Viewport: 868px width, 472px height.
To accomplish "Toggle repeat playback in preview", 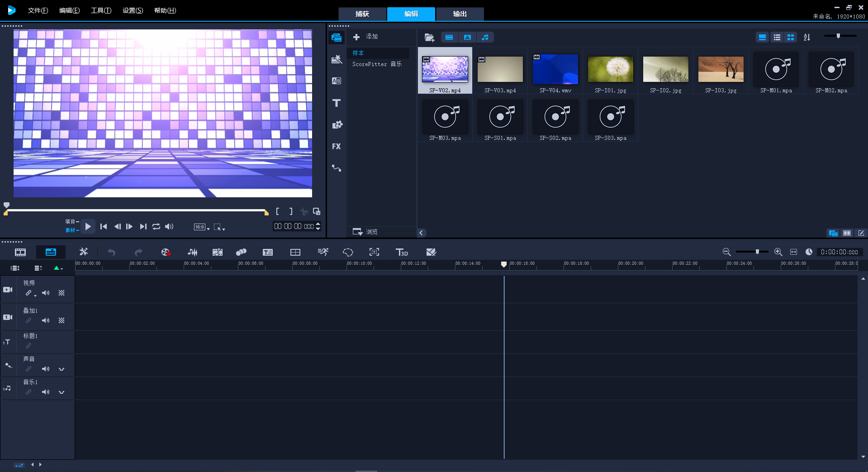I will [x=156, y=227].
